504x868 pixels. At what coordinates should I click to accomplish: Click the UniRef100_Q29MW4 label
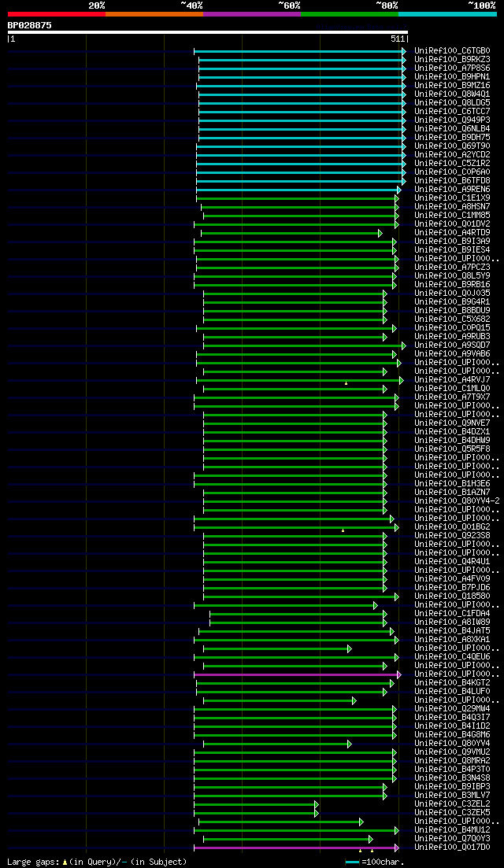(x=452, y=708)
